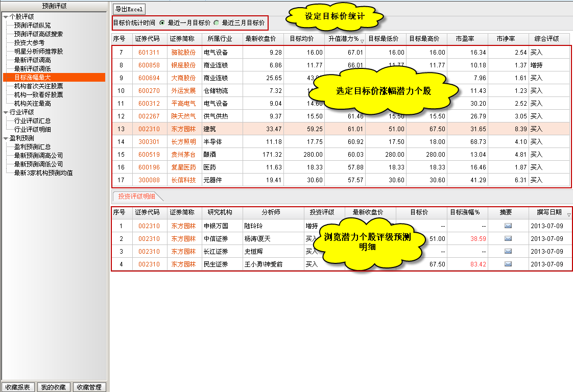573x392 pixels.
Task: Click stock code 600519 link
Action: [x=149, y=154]
